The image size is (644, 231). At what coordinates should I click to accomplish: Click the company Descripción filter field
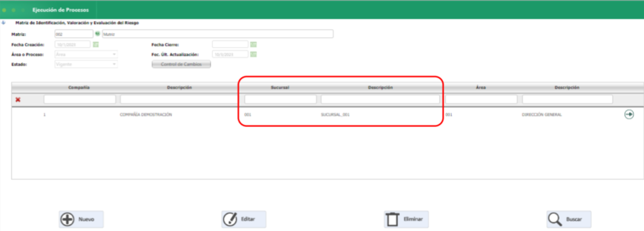(180, 99)
